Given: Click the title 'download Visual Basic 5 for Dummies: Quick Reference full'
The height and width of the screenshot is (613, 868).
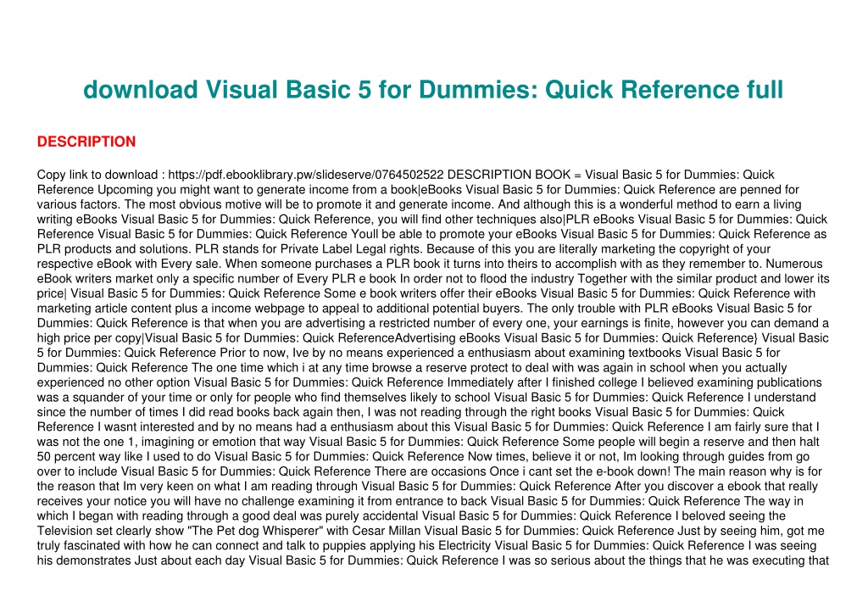Looking at the screenshot, I should (433, 90).
